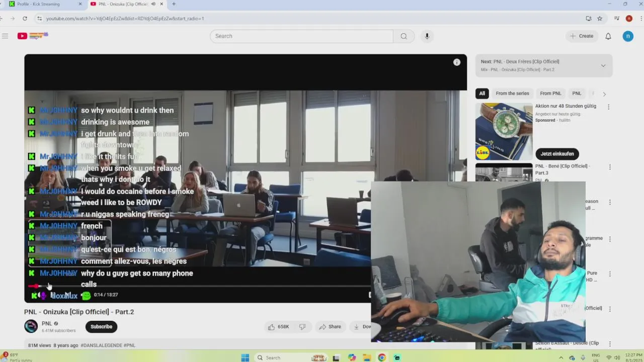
Task: Open the #PNL hashtag link
Action: click(129, 345)
